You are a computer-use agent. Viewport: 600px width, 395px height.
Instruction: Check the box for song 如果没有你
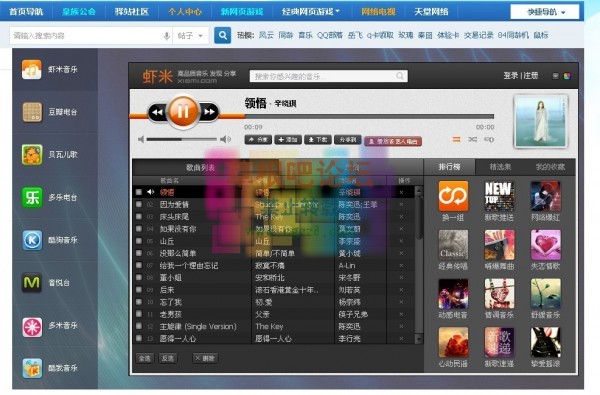tap(139, 229)
